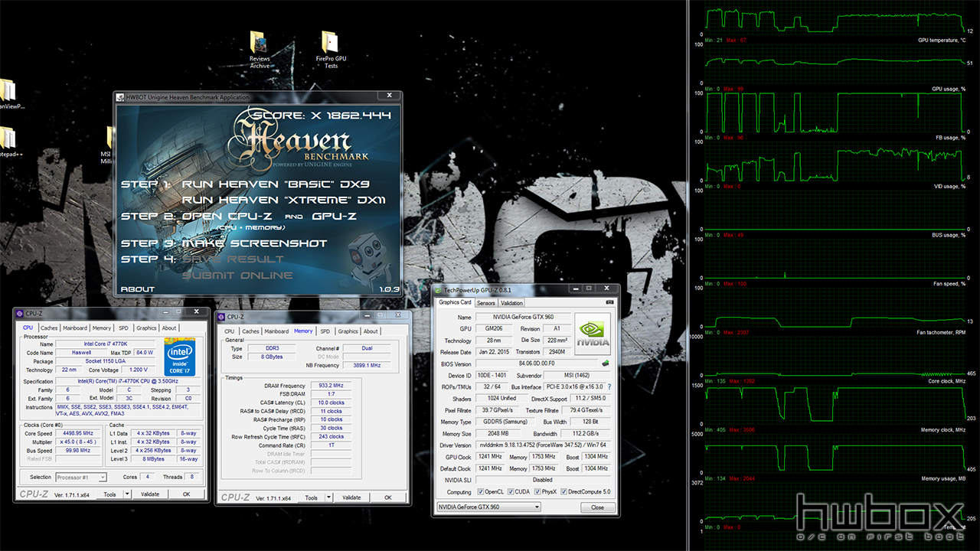Open Tools dropdown arrow in CPU-Z CPU window
Viewport: 980px width, 551px height.
[127, 494]
